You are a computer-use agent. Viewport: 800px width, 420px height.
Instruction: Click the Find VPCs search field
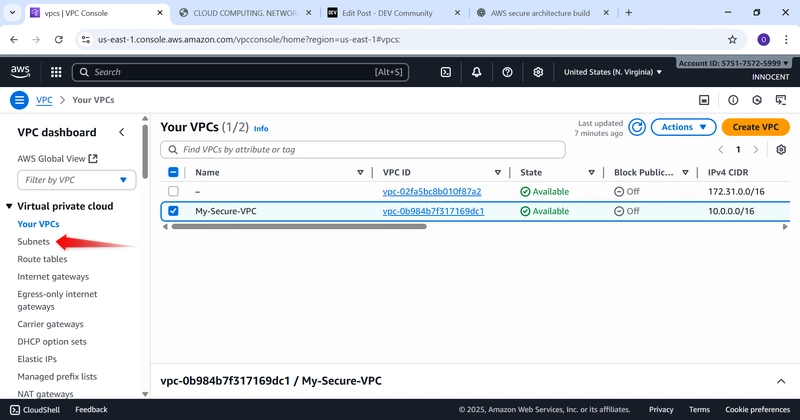coord(363,150)
